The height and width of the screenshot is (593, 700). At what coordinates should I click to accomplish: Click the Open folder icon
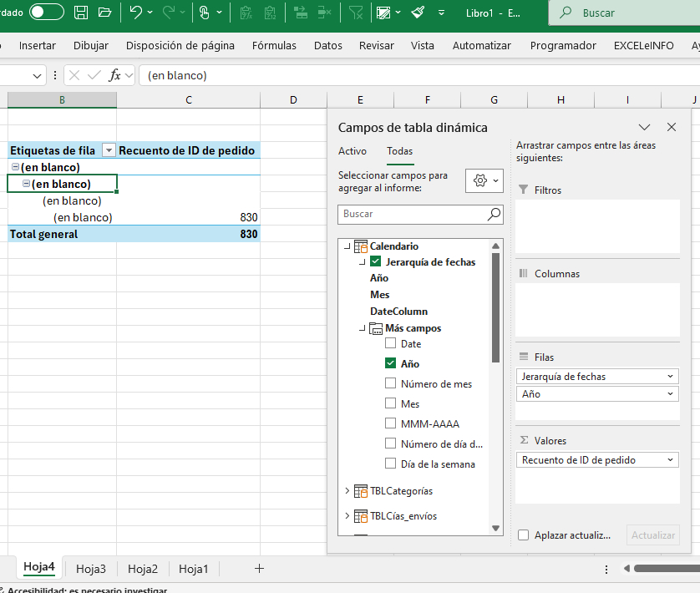coord(104,13)
